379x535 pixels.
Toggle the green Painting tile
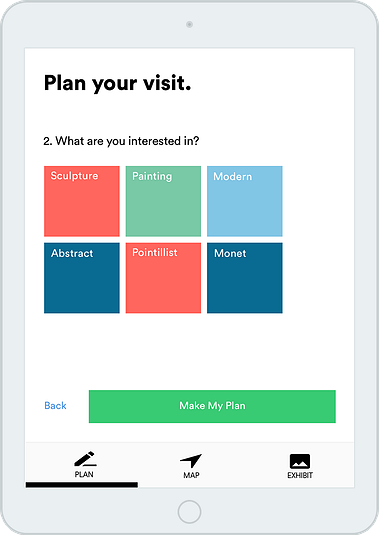[163, 201]
